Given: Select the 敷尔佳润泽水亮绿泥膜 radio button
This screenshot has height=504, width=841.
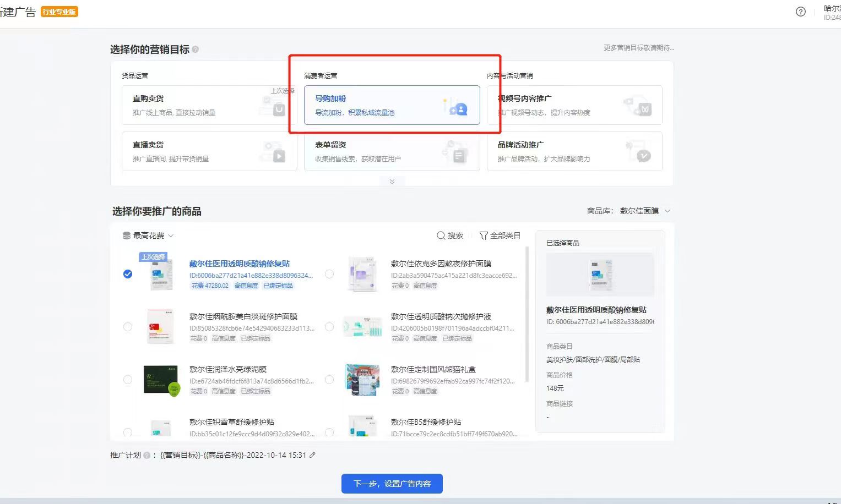Looking at the screenshot, I should coord(128,380).
